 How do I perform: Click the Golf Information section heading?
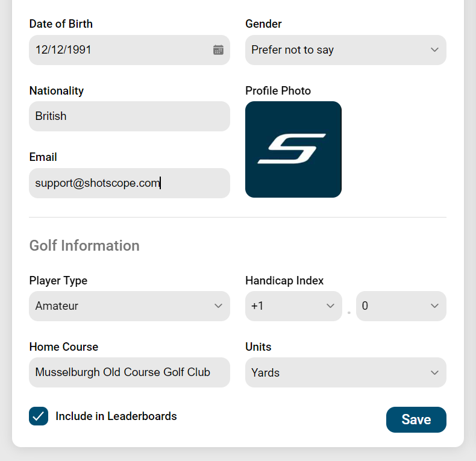click(x=84, y=246)
